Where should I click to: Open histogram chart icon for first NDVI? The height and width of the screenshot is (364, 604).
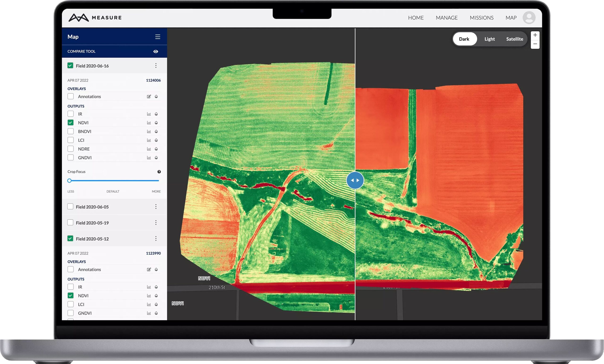point(149,123)
